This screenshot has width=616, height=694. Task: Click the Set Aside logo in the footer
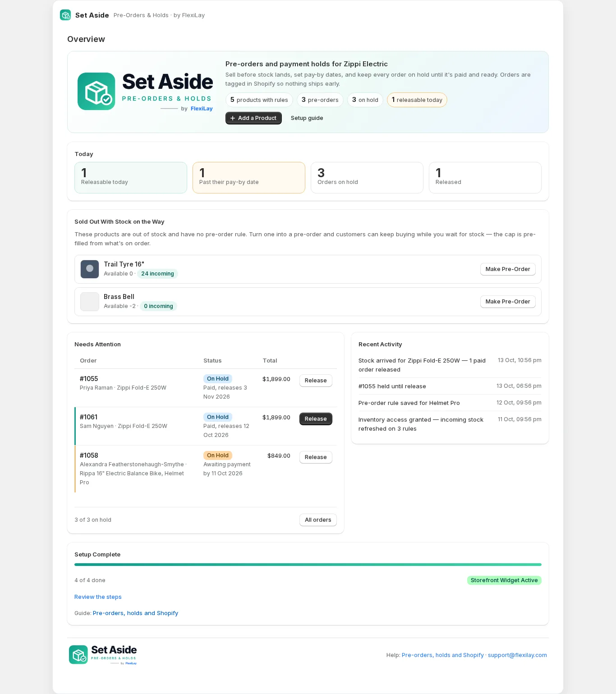[x=103, y=655]
